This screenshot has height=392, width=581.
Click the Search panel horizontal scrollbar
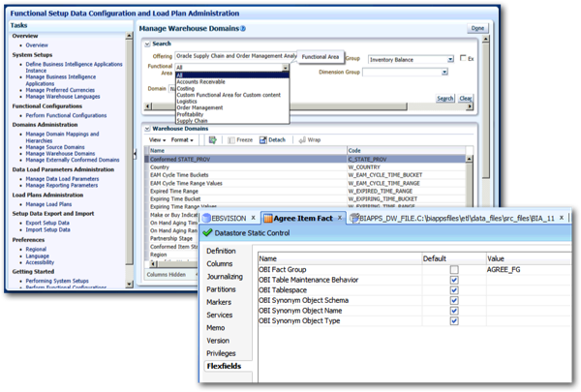pos(280,106)
